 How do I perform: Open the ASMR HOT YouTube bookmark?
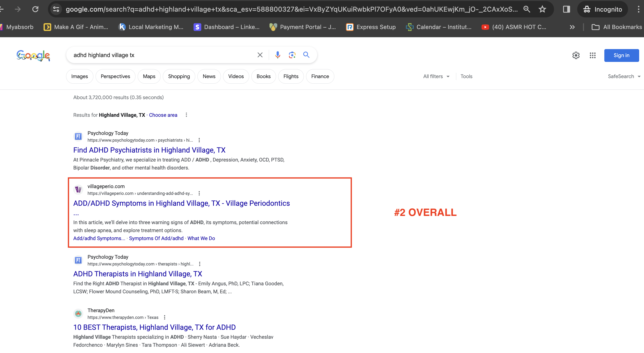click(514, 27)
